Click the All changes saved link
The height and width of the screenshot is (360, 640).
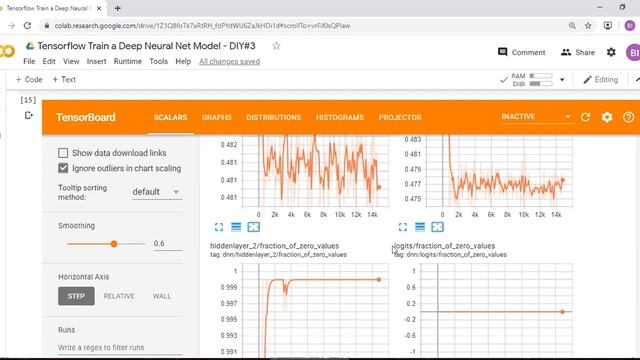229,61
